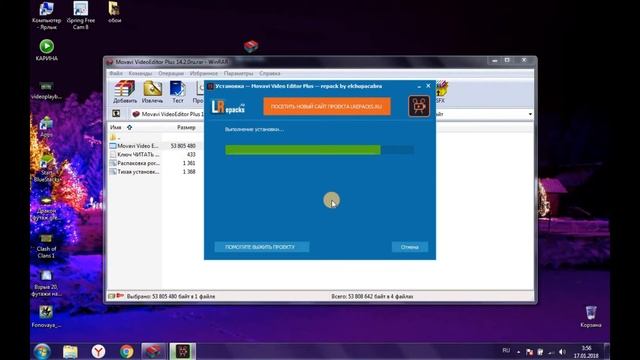This screenshot has height=360, width=640.
Task: Open Yandex Browser from the taskbar
Action: [98, 351]
